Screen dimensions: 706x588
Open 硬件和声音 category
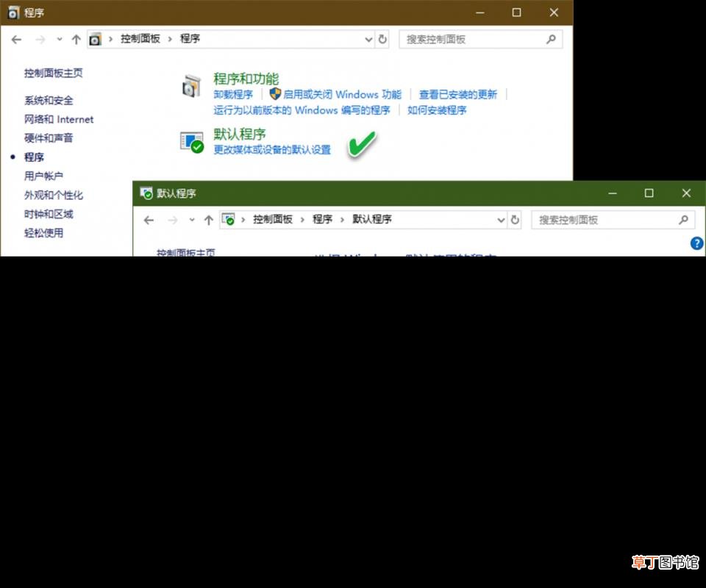point(49,138)
